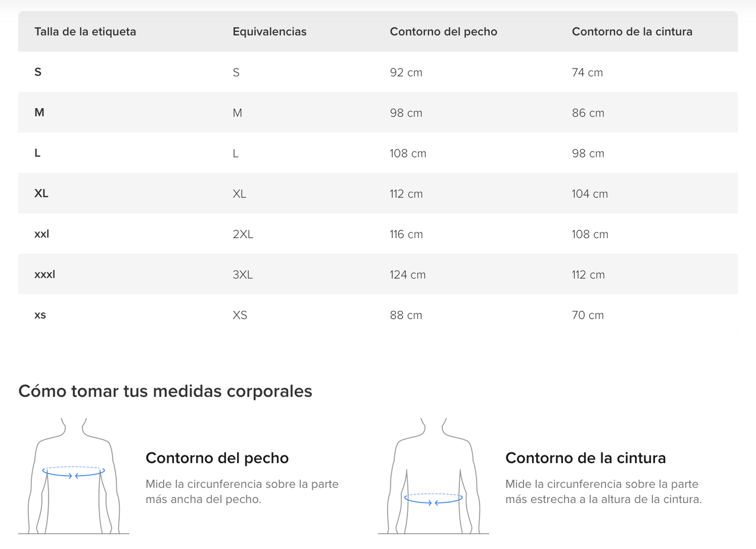The height and width of the screenshot is (549, 756).
Task: Click the "Equivalencias" column header
Action: (269, 32)
